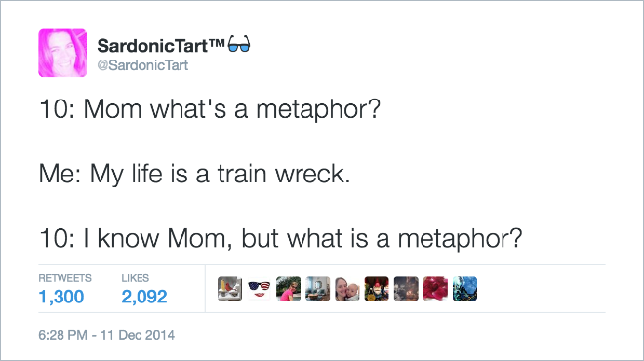Open the red cardinal bird liker avatar
This screenshot has width=644, height=361.
(229, 288)
